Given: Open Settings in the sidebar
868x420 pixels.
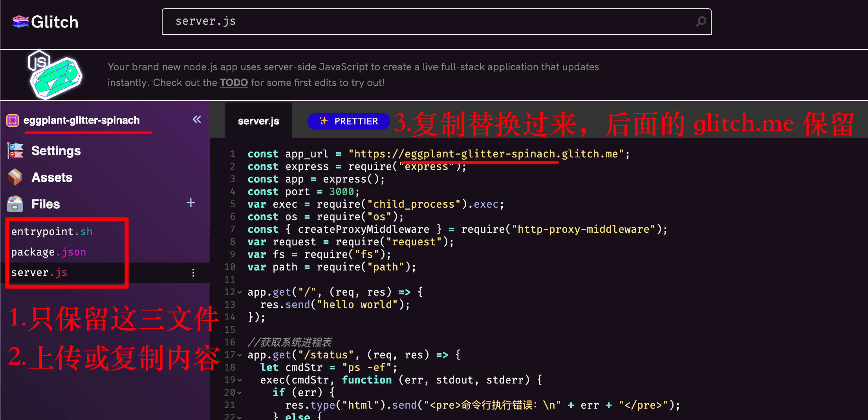Looking at the screenshot, I should 56,151.
